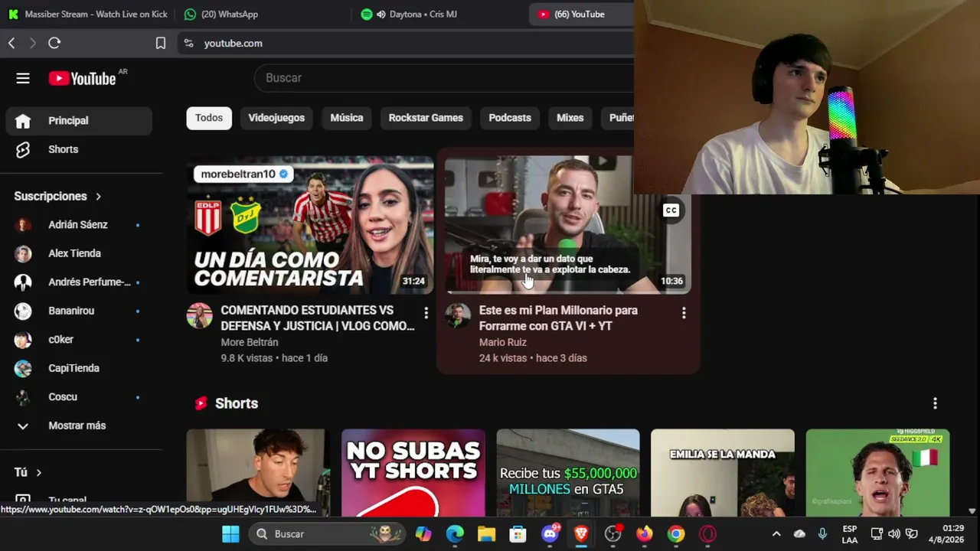Select the Podcasts filter chip
The image size is (980, 551).
[x=510, y=118]
